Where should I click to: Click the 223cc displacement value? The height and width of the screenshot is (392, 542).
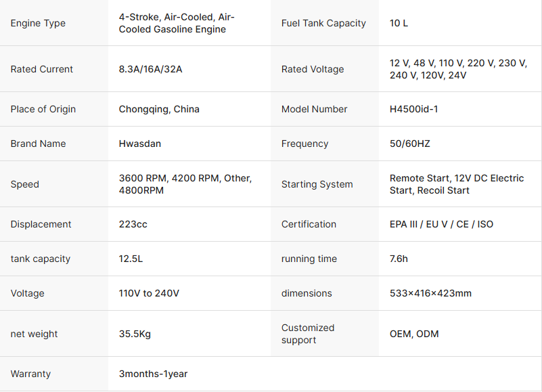[133, 224]
